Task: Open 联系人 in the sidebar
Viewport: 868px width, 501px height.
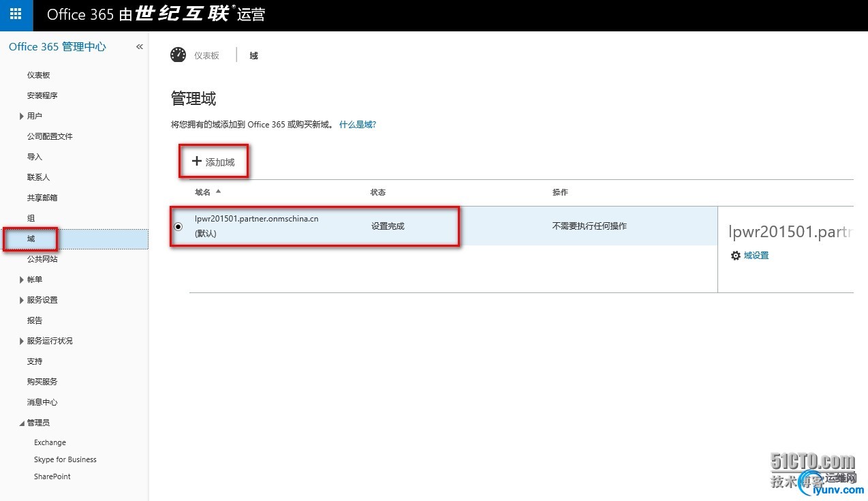Action: [39, 177]
